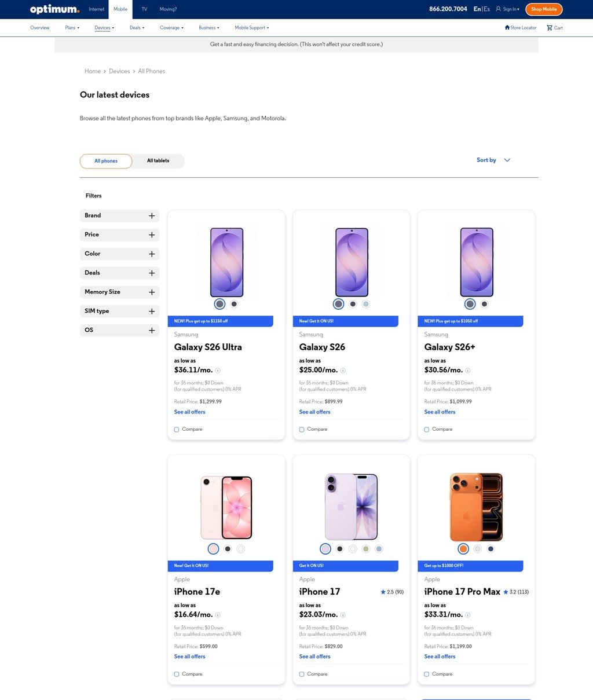Select orange color swatch on iPhone 17 Pro Max

pyautogui.click(x=463, y=548)
